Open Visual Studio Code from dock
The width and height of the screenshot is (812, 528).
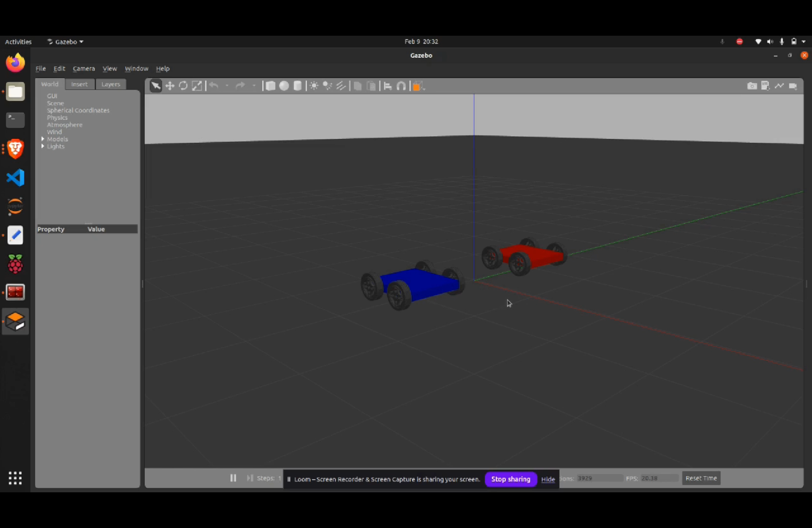[15, 177]
